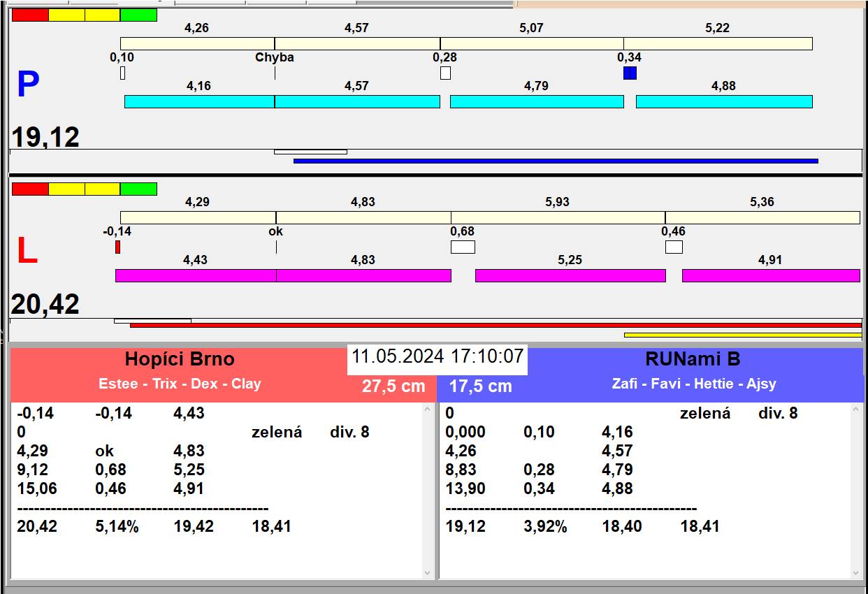This screenshot has width=868, height=594.
Task: Click the green start light in lane L
Action: tap(138, 189)
